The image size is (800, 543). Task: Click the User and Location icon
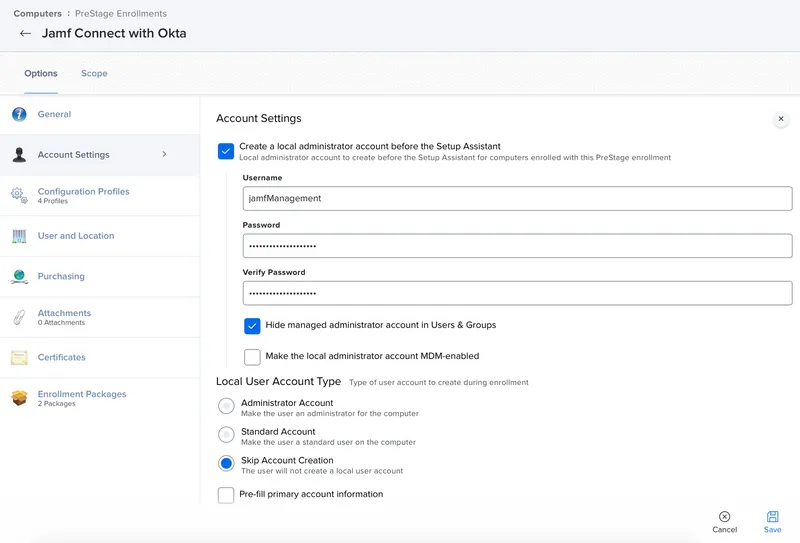[x=19, y=236]
